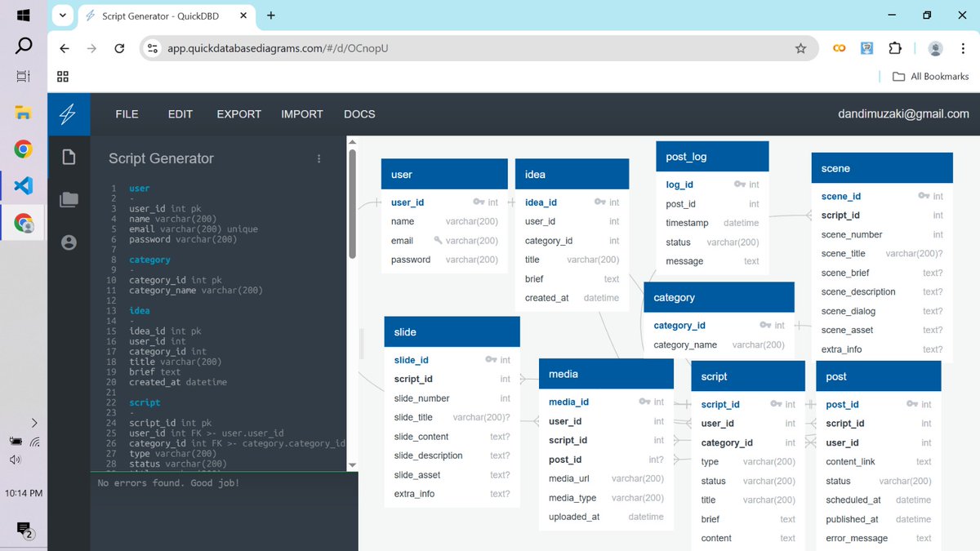The image size is (980, 551).
Task: Open the browser extensions puzzle icon
Action: [895, 48]
